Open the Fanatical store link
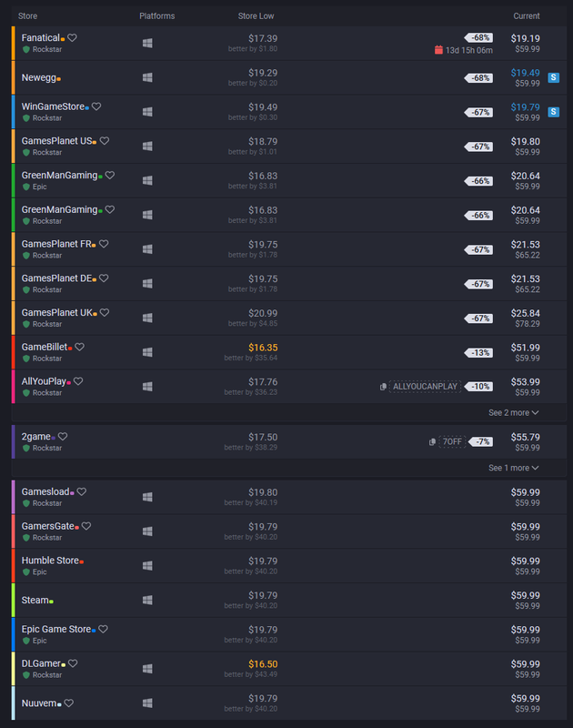The width and height of the screenshot is (573, 728). [x=41, y=38]
